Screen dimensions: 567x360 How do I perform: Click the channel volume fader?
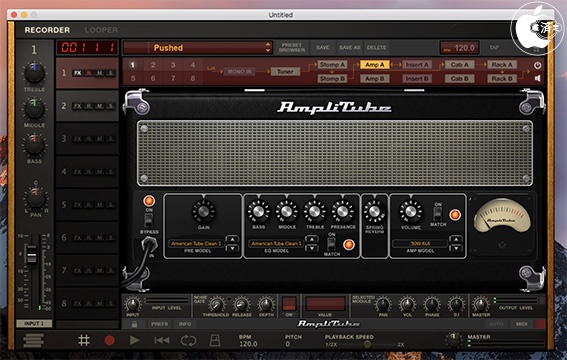[x=31, y=253]
